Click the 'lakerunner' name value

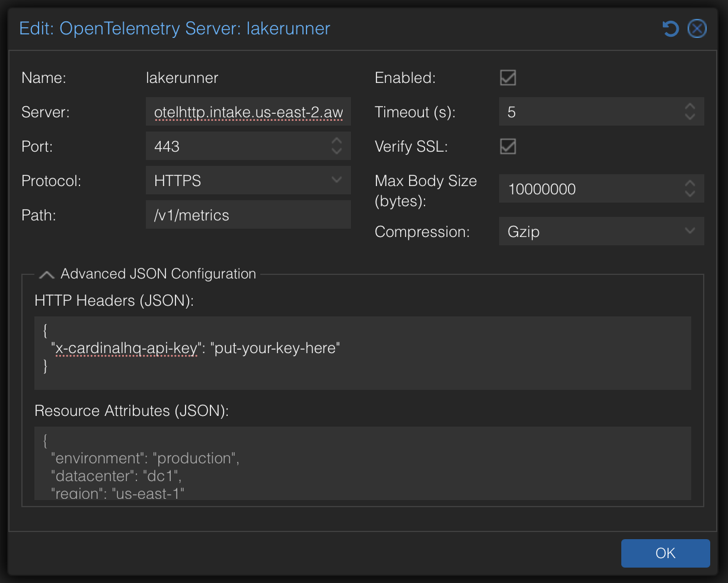(x=182, y=78)
